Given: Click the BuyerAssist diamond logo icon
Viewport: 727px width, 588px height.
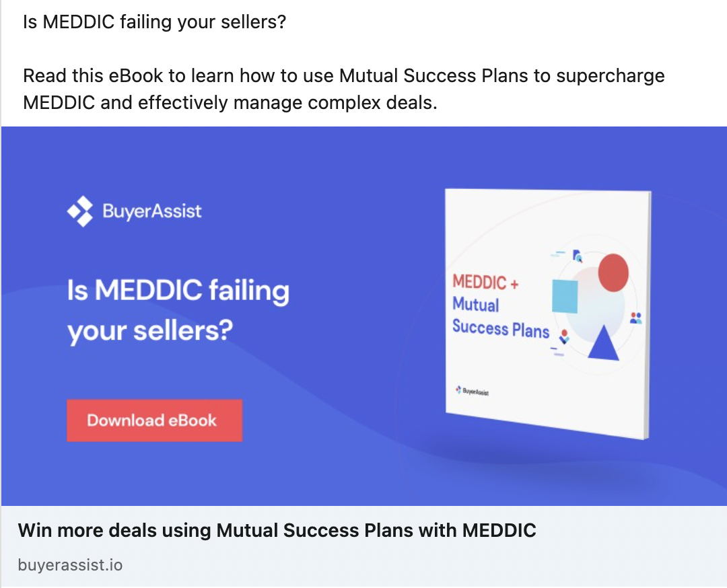Looking at the screenshot, I should point(80,211).
